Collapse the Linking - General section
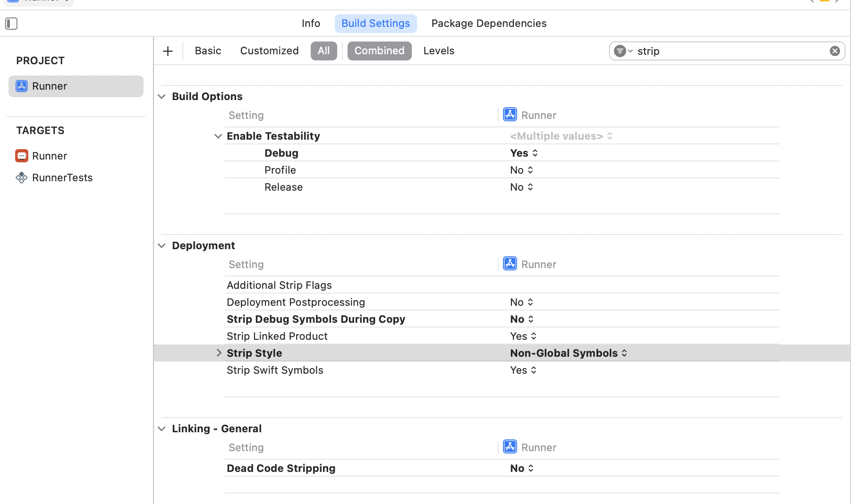This screenshot has width=851, height=504. [x=162, y=429]
